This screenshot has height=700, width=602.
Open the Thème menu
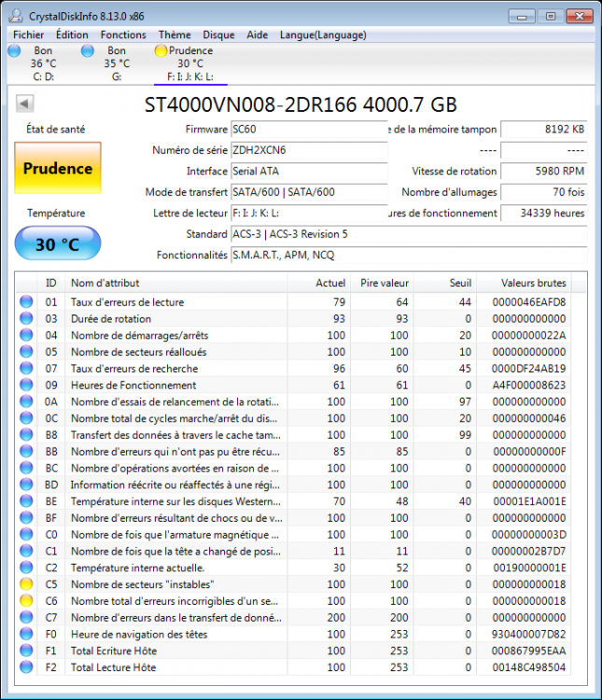[x=175, y=35]
